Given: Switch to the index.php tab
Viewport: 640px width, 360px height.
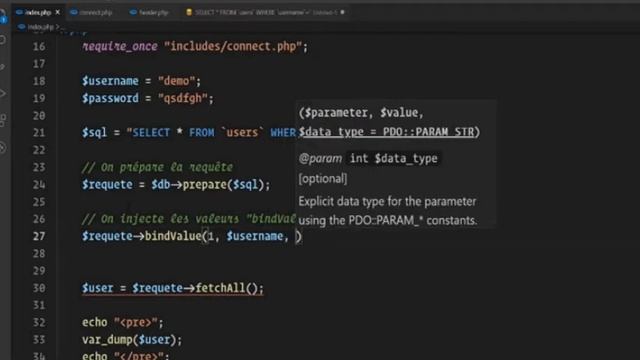Looking at the screenshot, I should click(38, 12).
